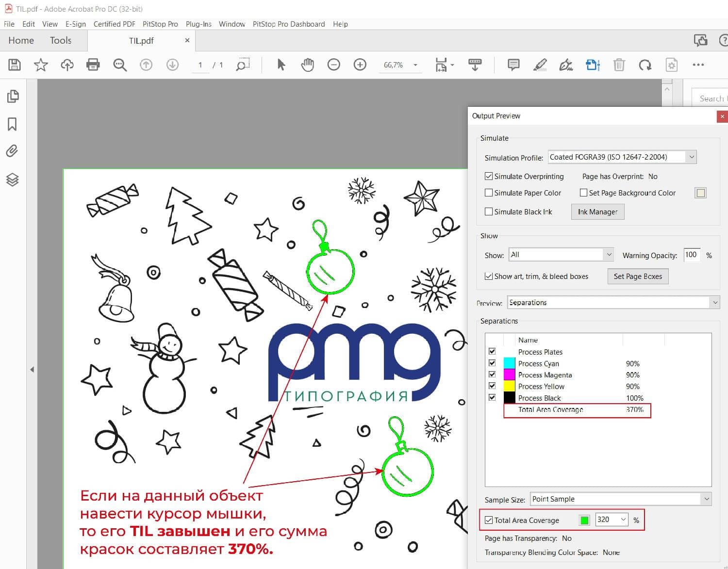The height and width of the screenshot is (569, 728).
Task: Click the Find text magnifier icon
Action: (119, 65)
